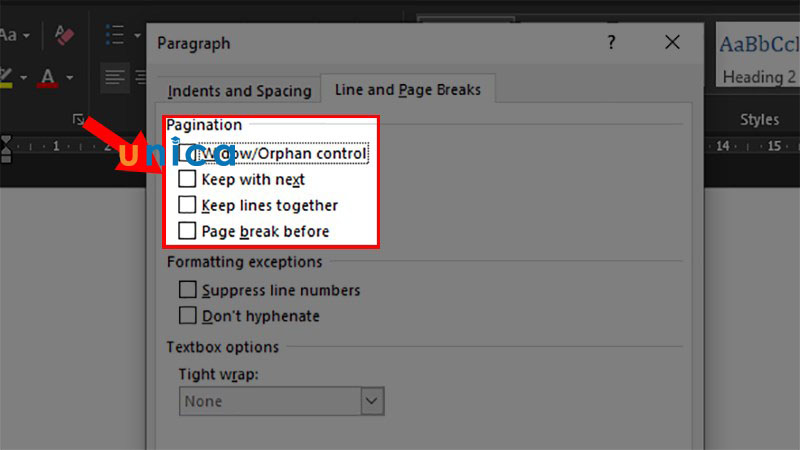Click the Change Case Aa icon
800x450 pixels.
click(10, 36)
